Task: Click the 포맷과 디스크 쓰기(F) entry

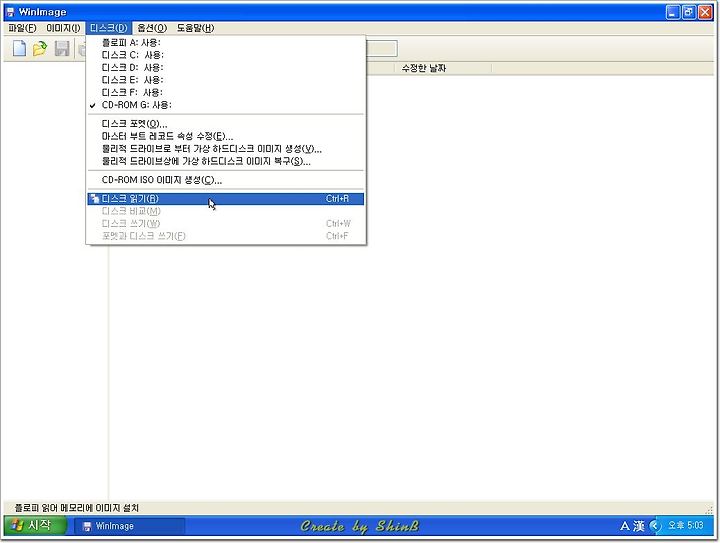Action: pos(225,236)
